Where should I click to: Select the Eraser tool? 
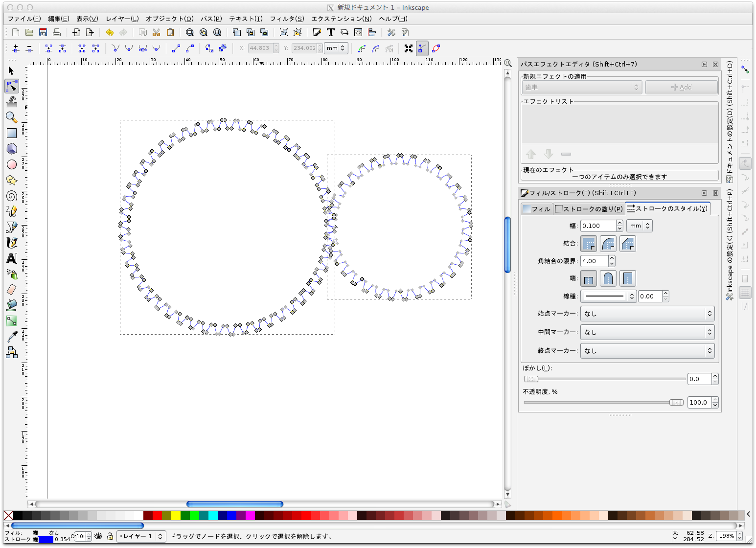12,290
